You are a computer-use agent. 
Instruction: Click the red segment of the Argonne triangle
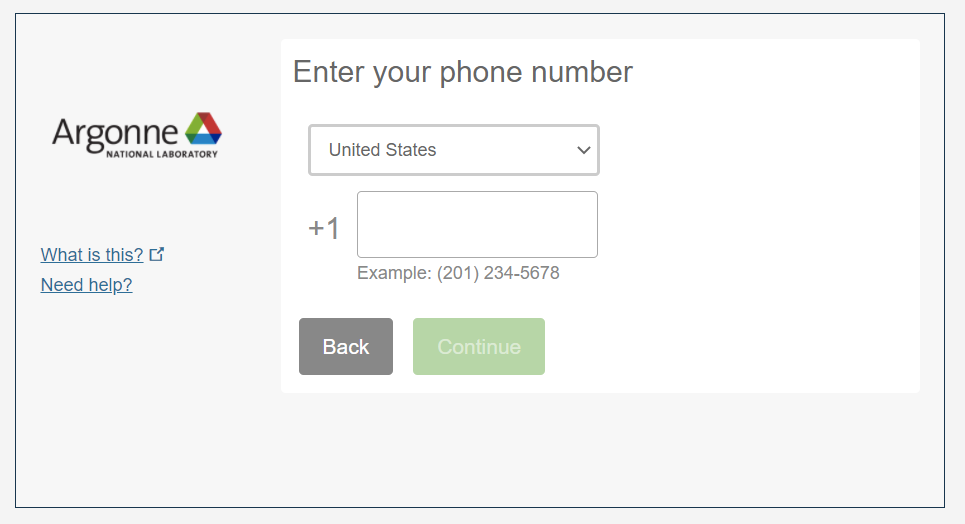[x=212, y=124]
